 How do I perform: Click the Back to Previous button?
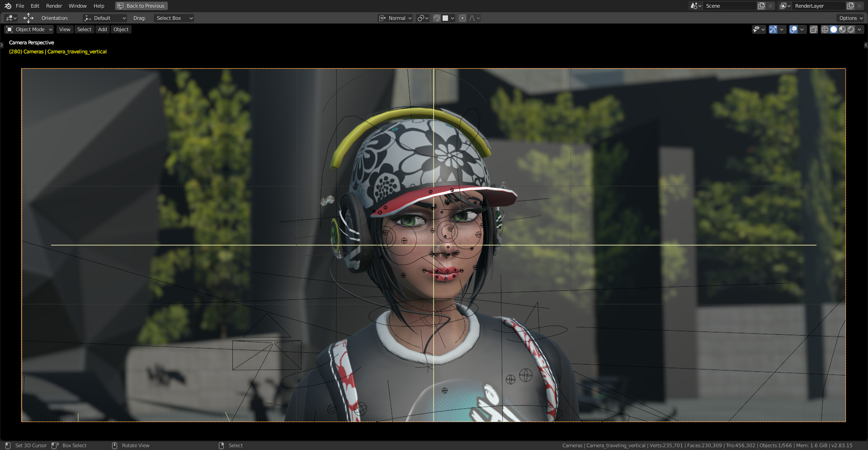click(142, 6)
